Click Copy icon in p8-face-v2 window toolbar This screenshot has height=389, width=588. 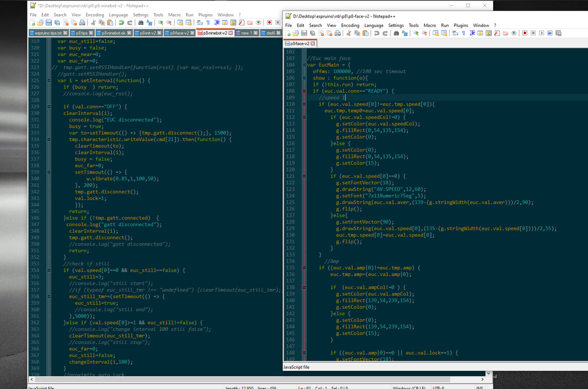pyautogui.click(x=357, y=33)
